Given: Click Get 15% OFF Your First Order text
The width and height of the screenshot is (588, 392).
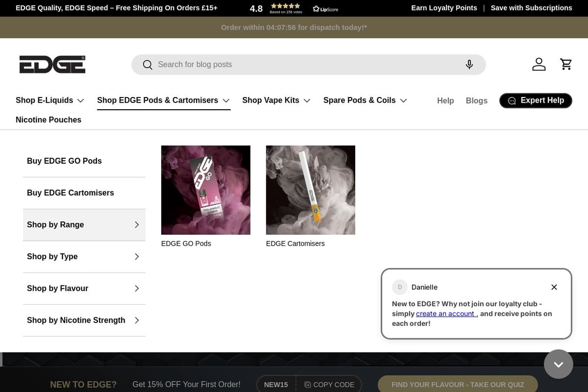Looking at the screenshot, I should pos(186,384).
